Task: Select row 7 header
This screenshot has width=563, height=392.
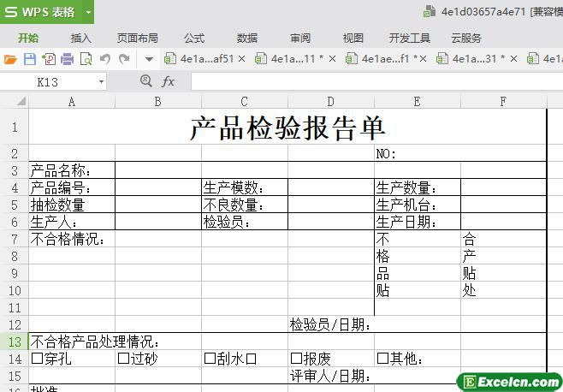Action: 15,239
